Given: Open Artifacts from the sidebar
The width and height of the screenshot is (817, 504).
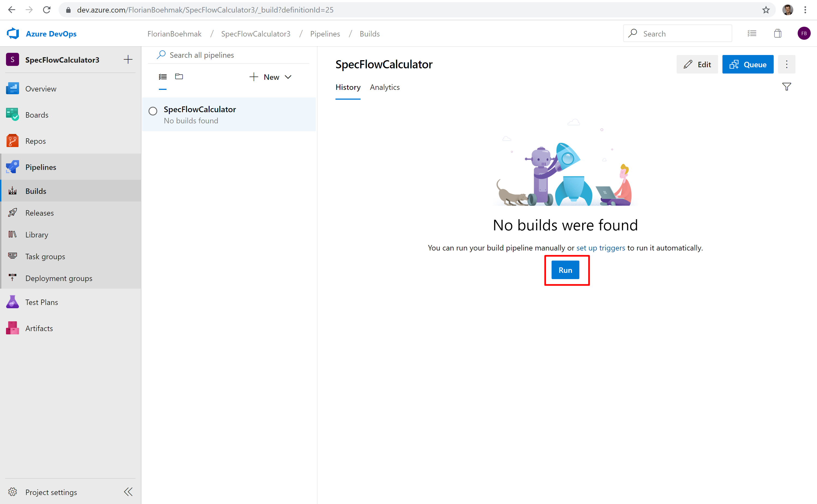Looking at the screenshot, I should (39, 328).
